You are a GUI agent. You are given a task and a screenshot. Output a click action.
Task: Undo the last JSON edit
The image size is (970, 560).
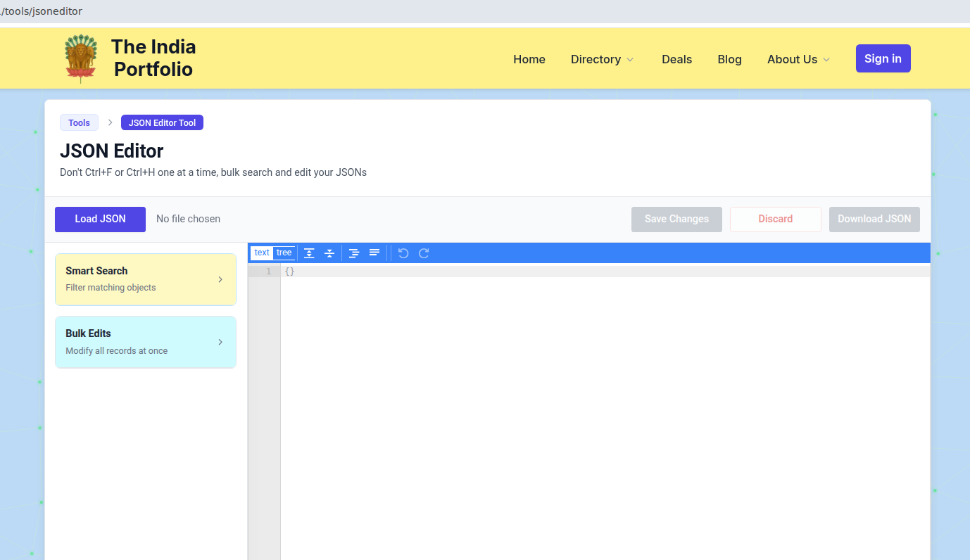[403, 253]
